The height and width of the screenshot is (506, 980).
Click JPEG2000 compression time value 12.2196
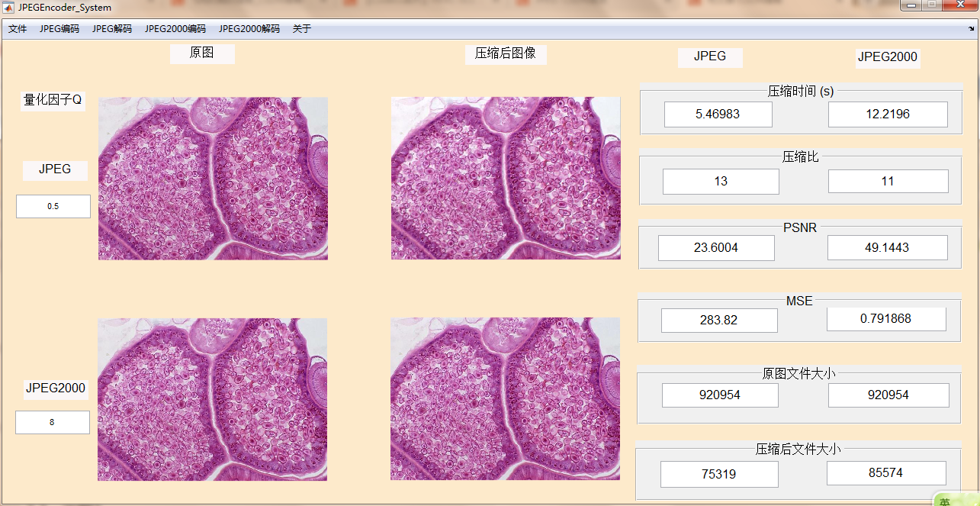(x=888, y=114)
